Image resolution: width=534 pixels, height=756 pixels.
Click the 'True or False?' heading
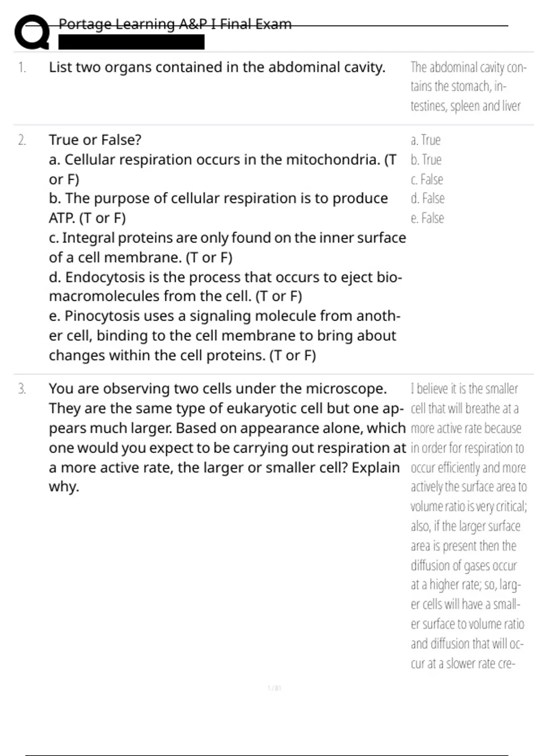click(x=95, y=140)
